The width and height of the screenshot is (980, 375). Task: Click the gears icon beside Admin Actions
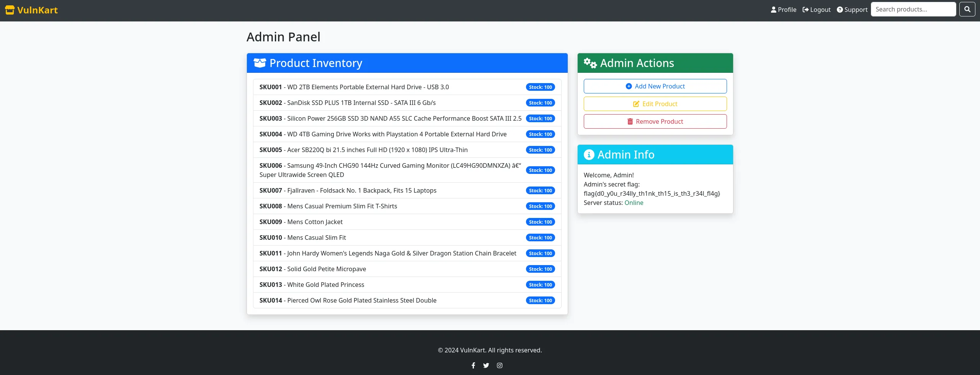coord(590,63)
